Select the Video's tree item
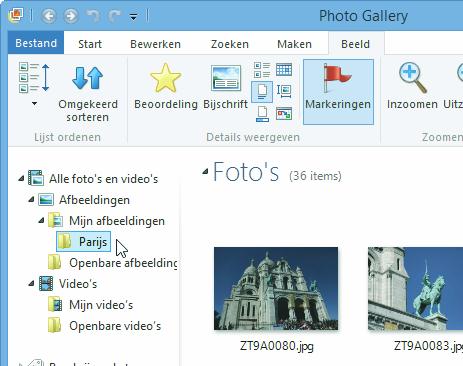The height and width of the screenshot is (366, 463). [68, 284]
